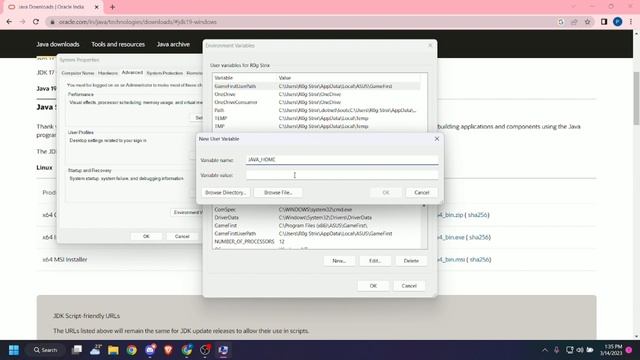Click Browse Directory button
The image size is (640, 360).
tap(225, 192)
